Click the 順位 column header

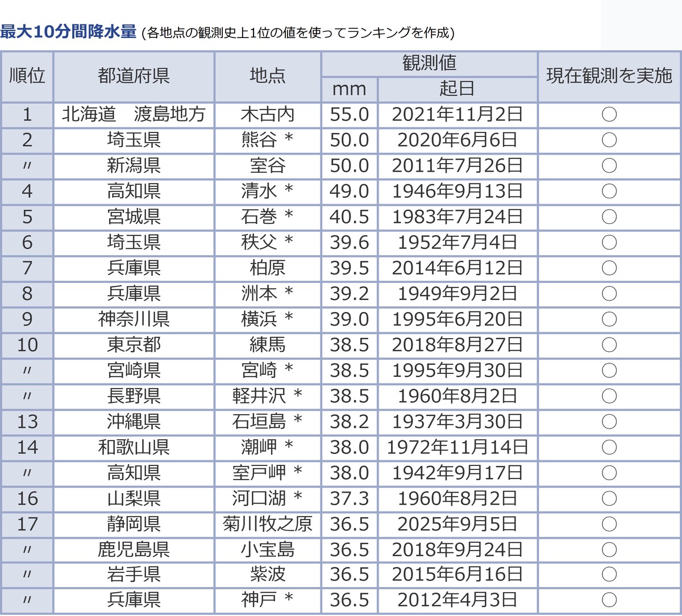point(27,77)
